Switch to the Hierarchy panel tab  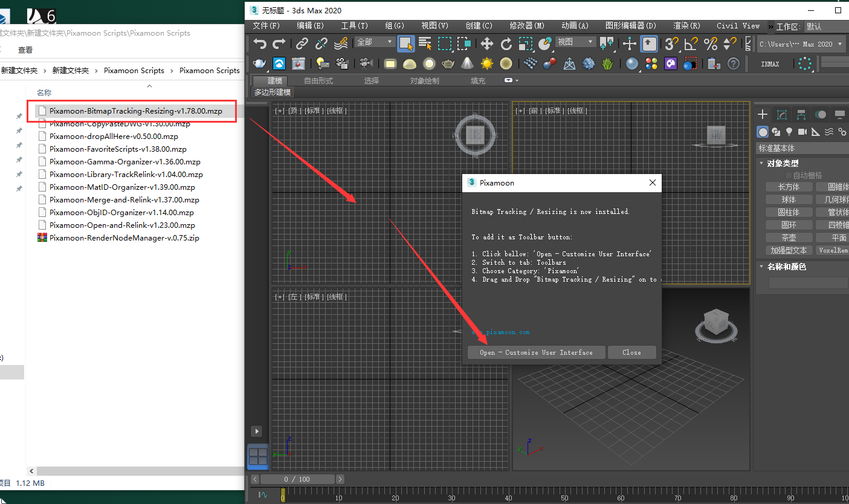point(801,115)
